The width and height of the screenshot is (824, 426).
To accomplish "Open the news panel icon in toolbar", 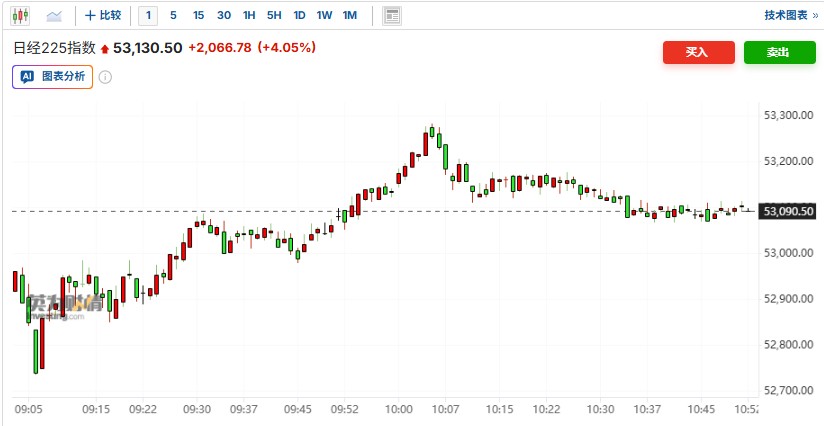I will [392, 15].
